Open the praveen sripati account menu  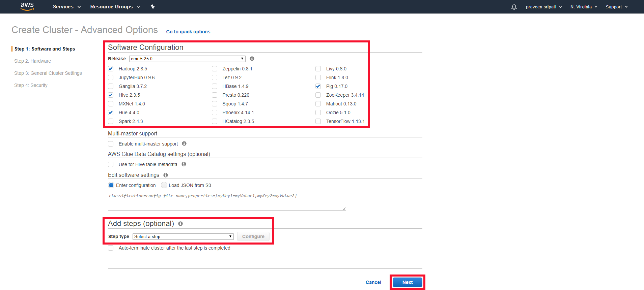click(x=544, y=7)
